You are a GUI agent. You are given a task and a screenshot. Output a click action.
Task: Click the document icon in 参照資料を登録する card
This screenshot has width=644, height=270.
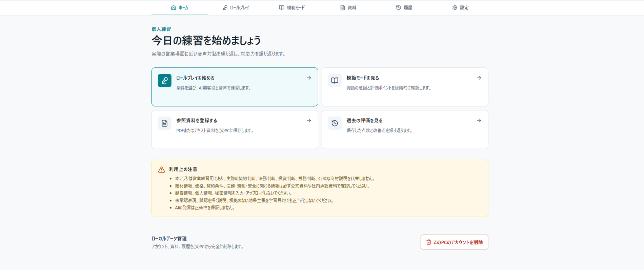165,123
